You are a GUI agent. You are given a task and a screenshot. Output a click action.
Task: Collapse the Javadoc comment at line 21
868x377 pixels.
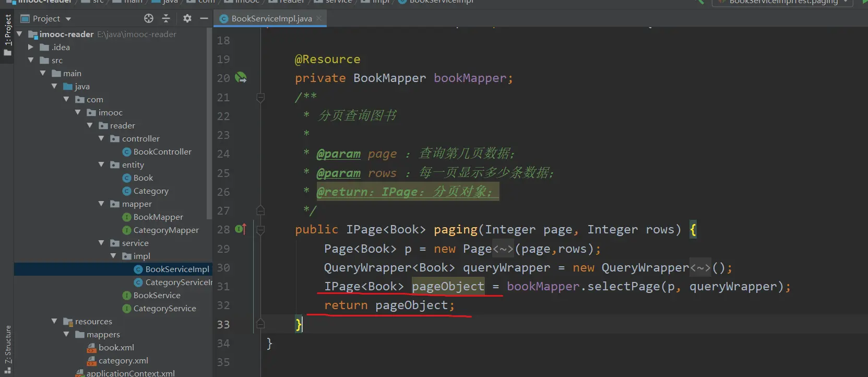point(260,97)
